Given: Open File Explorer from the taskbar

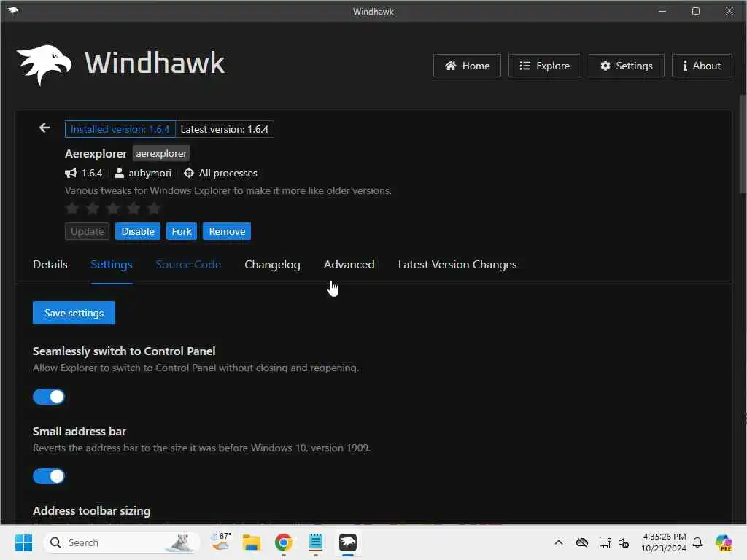Looking at the screenshot, I should coord(252,542).
